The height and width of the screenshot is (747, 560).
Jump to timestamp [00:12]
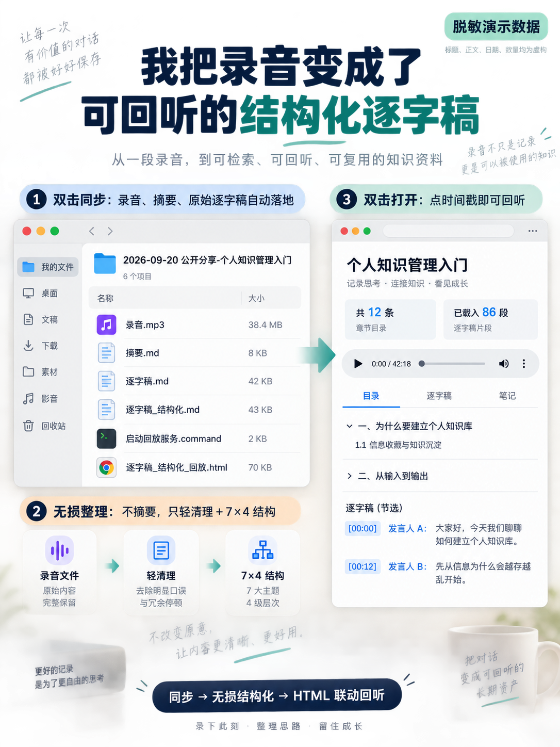(363, 566)
